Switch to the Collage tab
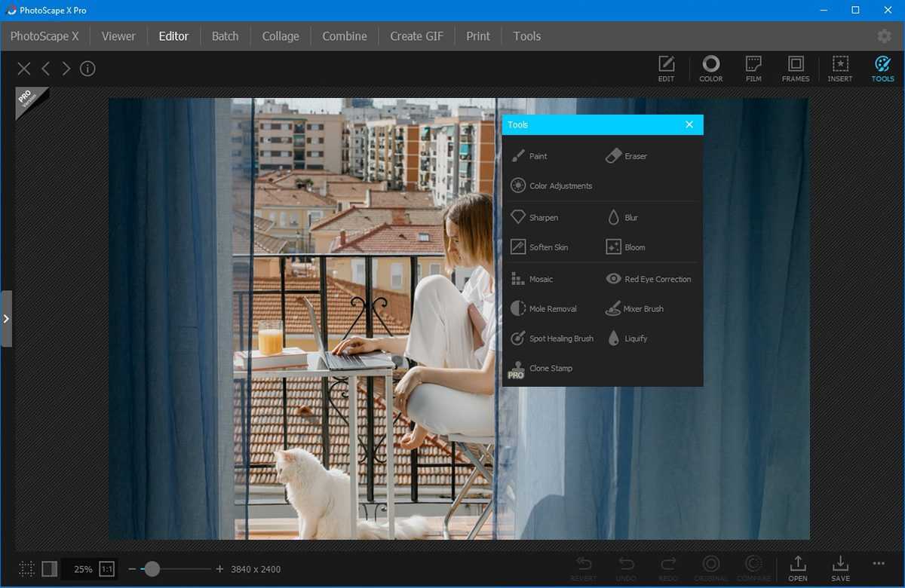The image size is (905, 588). 281,36
